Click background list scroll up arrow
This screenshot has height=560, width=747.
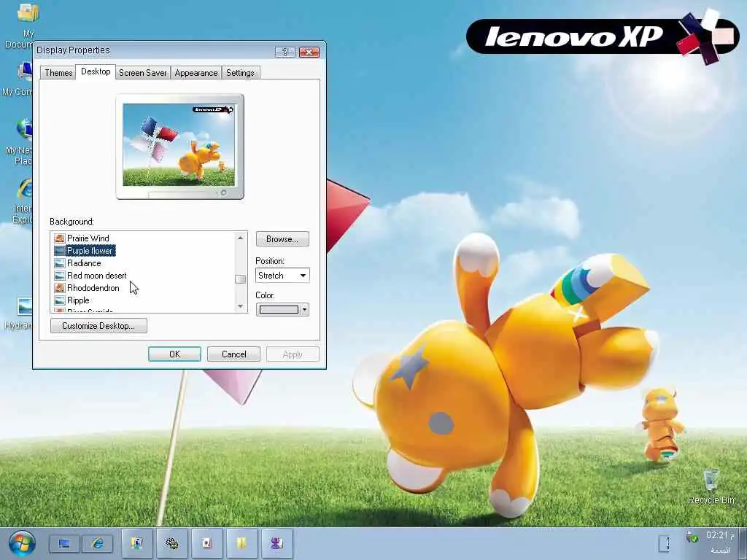241,238
